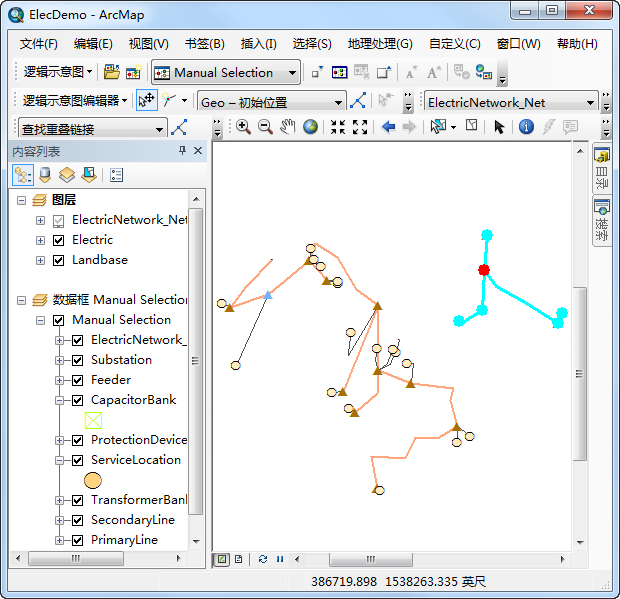The width and height of the screenshot is (620, 599).
Task: Select the Zoom In tool
Action: (243, 127)
